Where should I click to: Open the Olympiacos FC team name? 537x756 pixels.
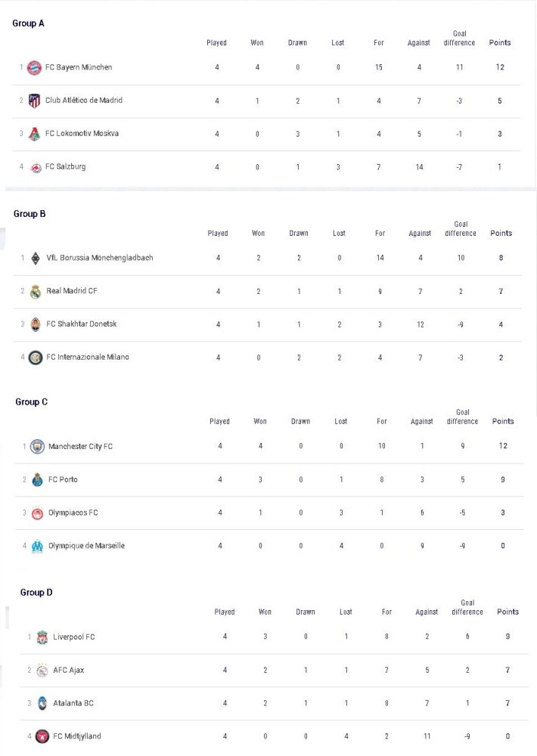[73, 513]
